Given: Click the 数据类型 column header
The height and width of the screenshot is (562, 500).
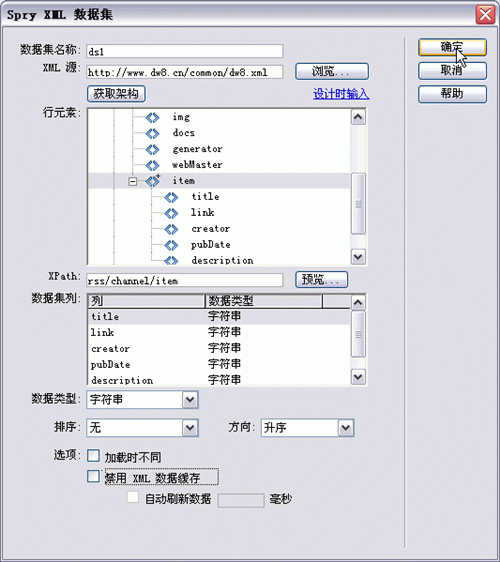Looking at the screenshot, I should point(264,301).
